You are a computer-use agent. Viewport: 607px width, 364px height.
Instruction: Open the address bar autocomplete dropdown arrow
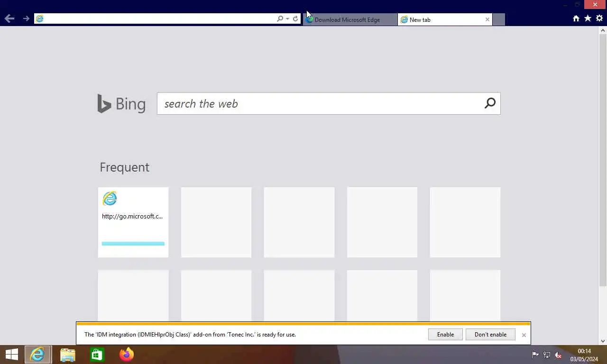point(287,19)
